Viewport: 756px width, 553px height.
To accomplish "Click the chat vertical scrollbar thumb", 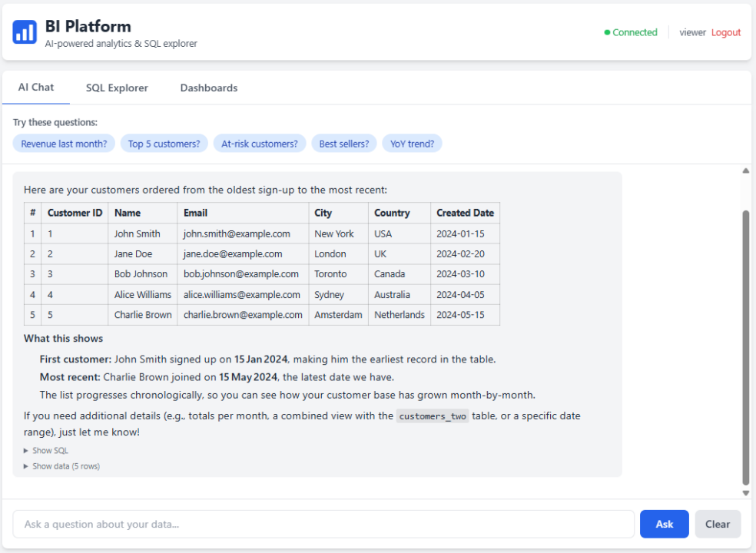I will pyautogui.click(x=745, y=346).
